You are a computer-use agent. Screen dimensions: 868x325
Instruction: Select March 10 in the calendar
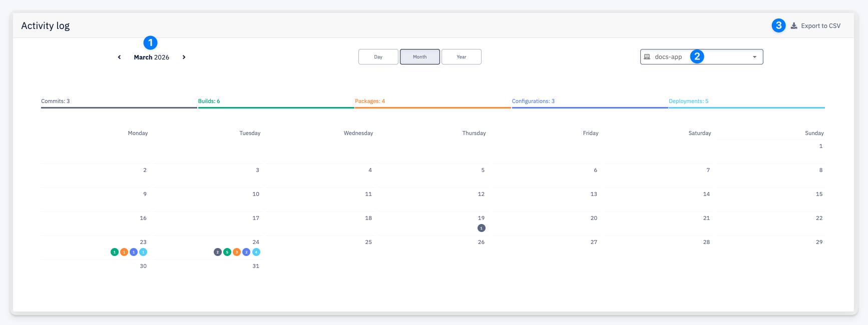256,194
